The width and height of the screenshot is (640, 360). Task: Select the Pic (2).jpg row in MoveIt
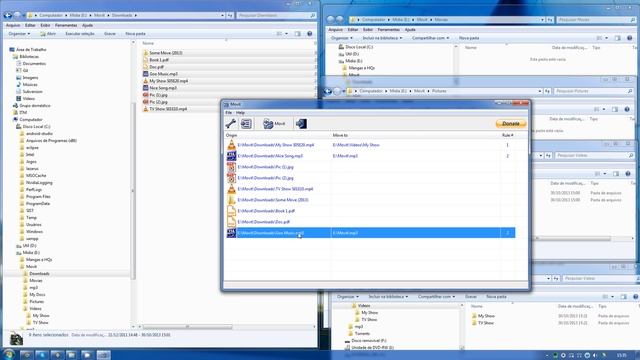pyautogui.click(x=370, y=178)
